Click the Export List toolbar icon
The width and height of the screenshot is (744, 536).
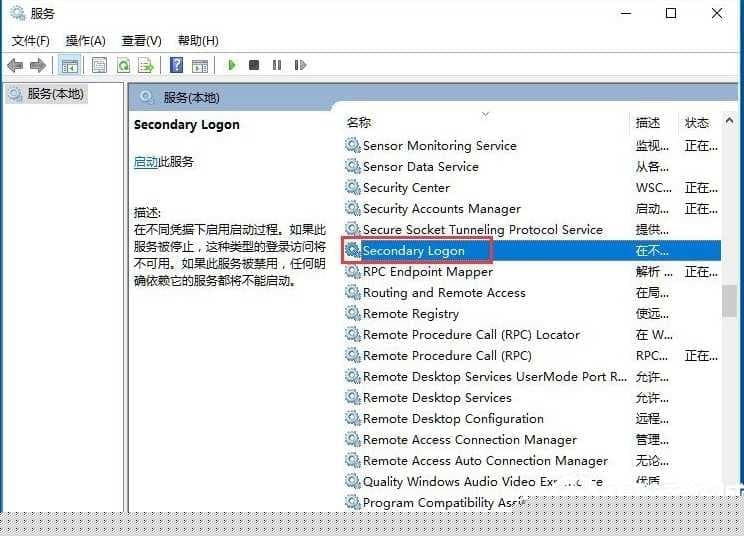pos(146,65)
